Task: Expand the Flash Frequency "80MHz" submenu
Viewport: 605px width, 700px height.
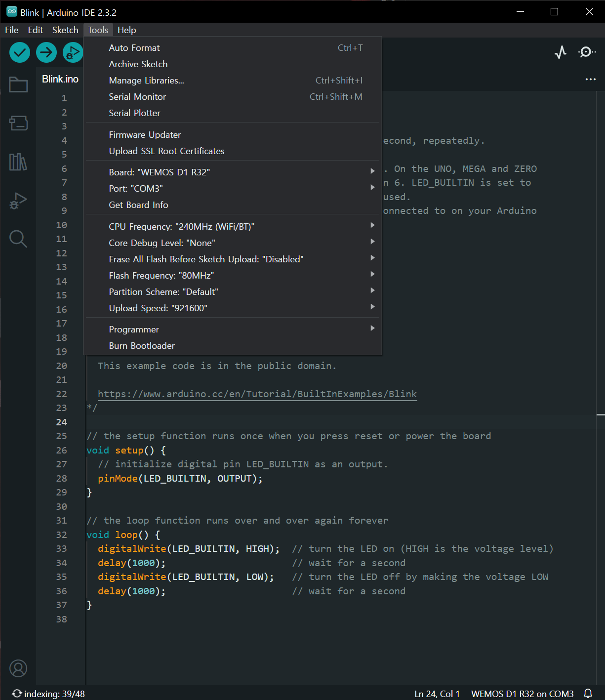Action: pyautogui.click(x=233, y=275)
